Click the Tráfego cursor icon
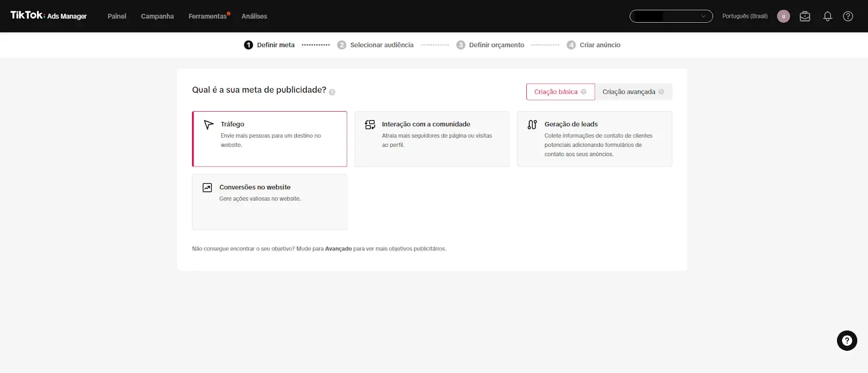 pos(208,125)
